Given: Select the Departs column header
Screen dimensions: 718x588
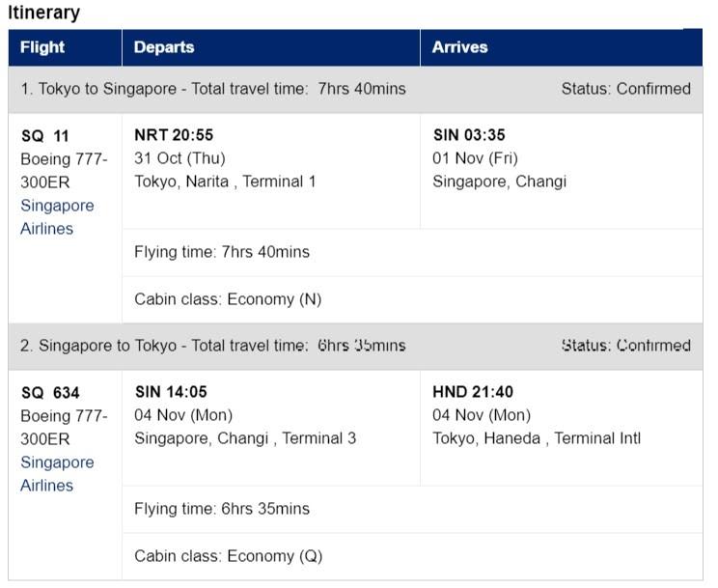Looking at the screenshot, I should (271, 47).
